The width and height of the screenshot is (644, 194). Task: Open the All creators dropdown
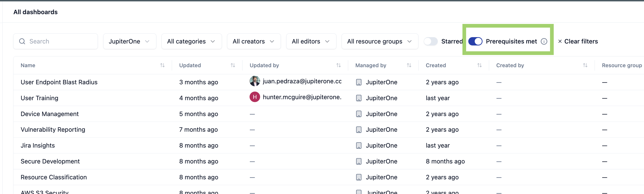point(254,42)
